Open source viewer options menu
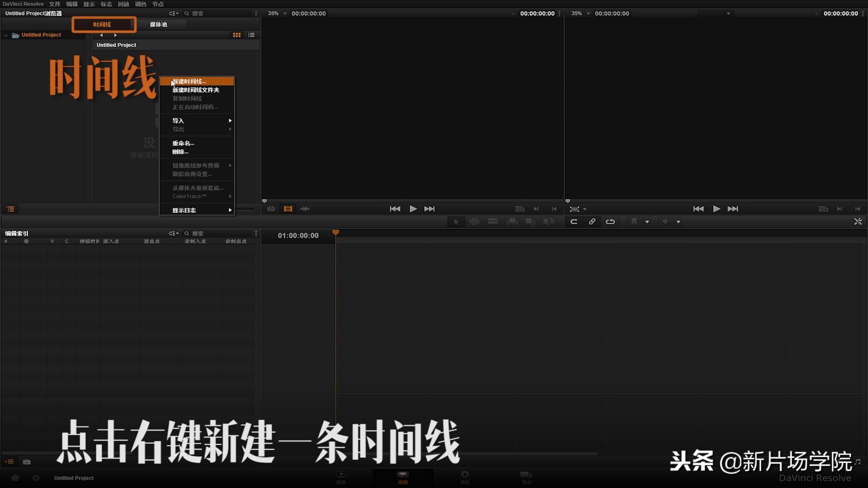Image resolution: width=868 pixels, height=488 pixels. pyautogui.click(x=560, y=14)
